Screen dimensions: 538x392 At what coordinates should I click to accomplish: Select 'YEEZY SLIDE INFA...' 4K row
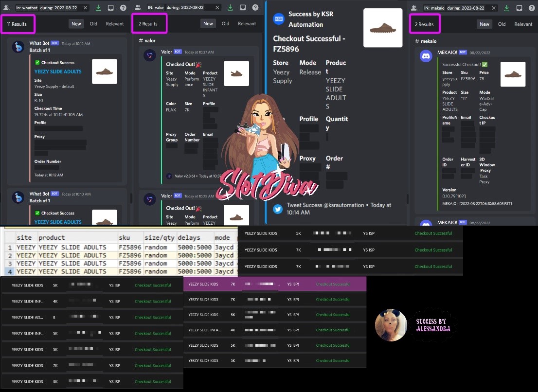pos(275,330)
